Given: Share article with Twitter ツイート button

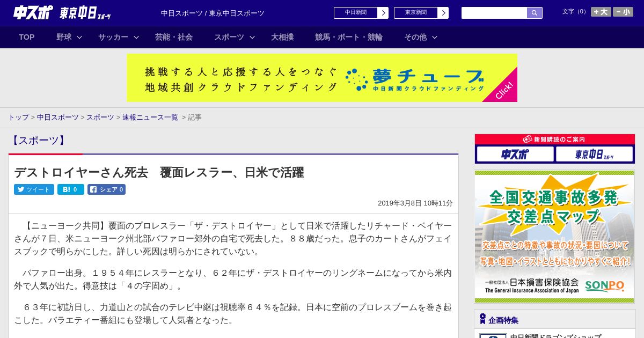Looking at the screenshot, I should pos(34,189).
